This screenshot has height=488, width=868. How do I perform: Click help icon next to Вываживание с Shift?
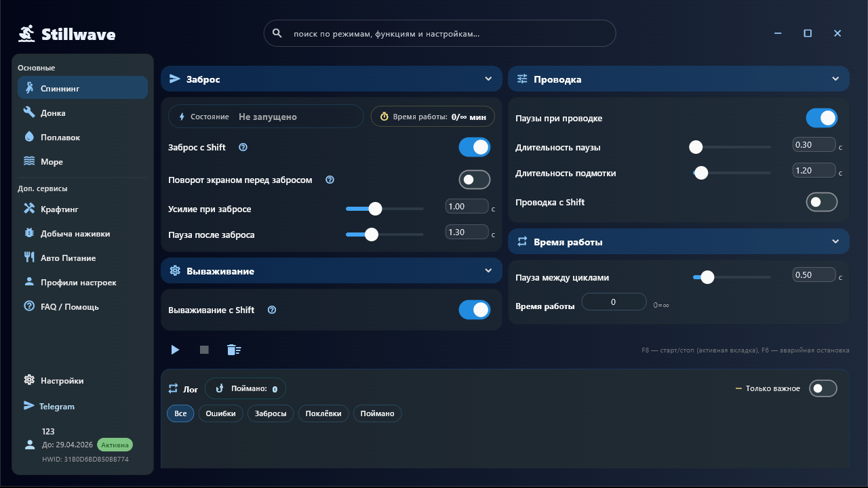(x=272, y=310)
